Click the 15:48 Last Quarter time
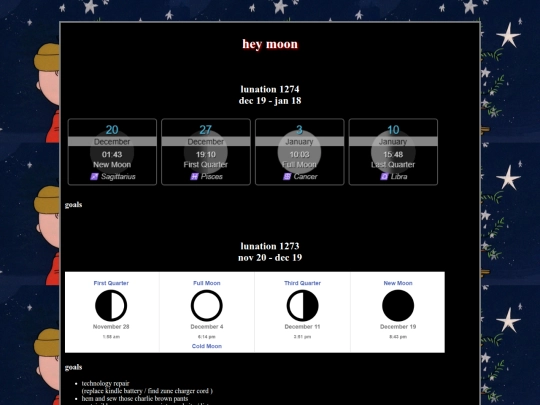This screenshot has width=540, height=405. click(393, 155)
